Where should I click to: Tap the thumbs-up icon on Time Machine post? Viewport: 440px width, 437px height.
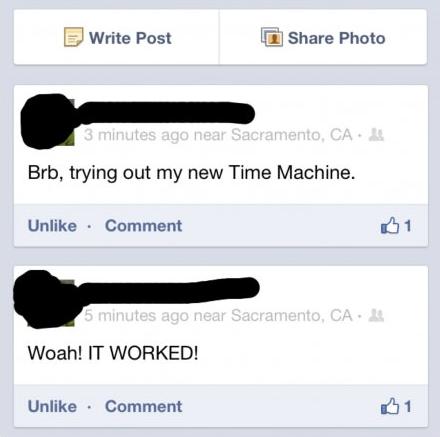click(390, 226)
